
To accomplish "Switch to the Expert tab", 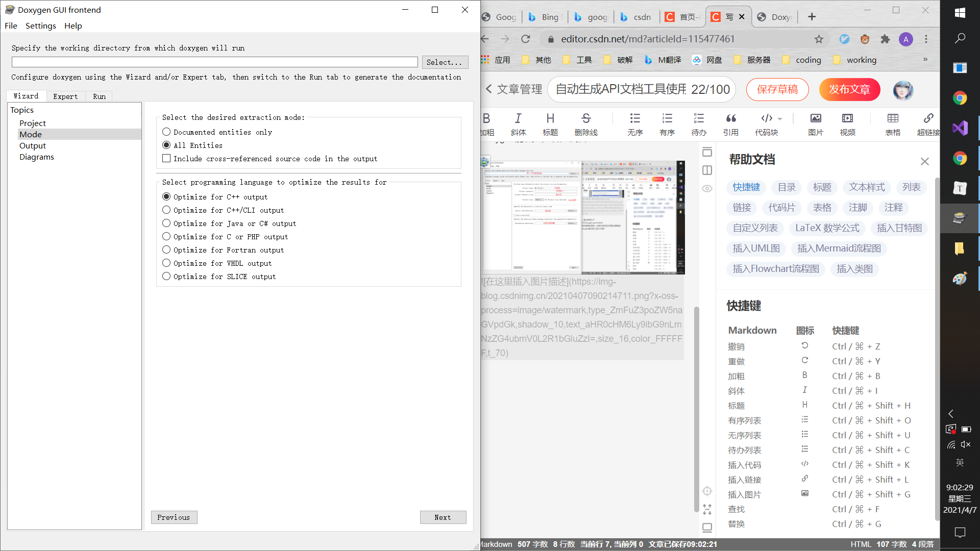I will click(65, 96).
